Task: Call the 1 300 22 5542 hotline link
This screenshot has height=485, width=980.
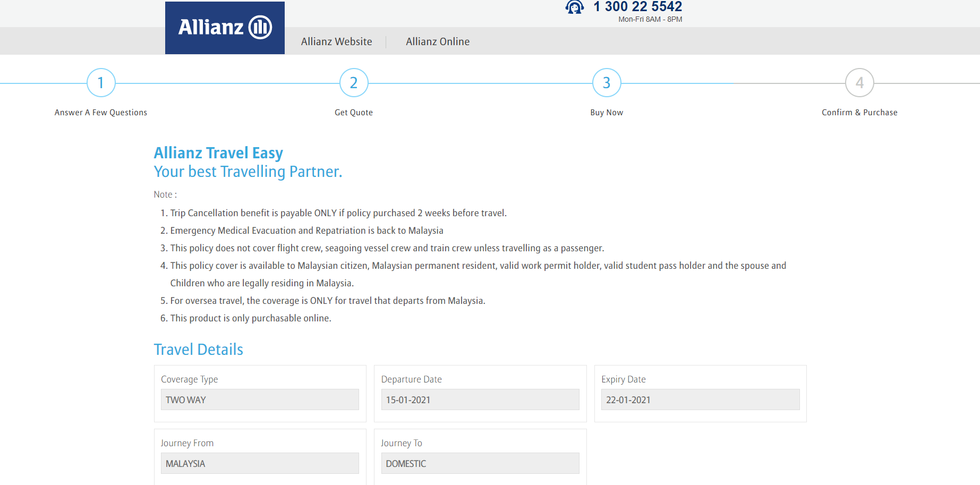Action: click(x=637, y=7)
